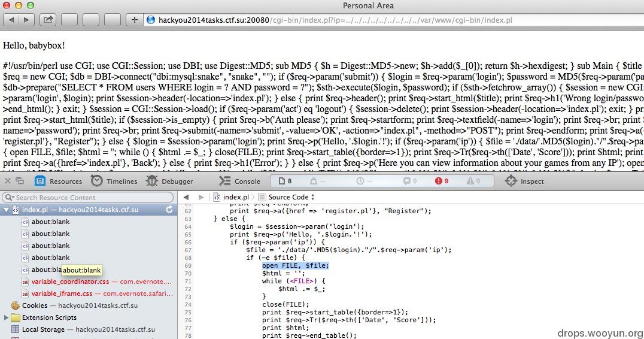Start element selection with Inspect
Screen dimensions: 644x339
pyautogui.click(x=524, y=181)
